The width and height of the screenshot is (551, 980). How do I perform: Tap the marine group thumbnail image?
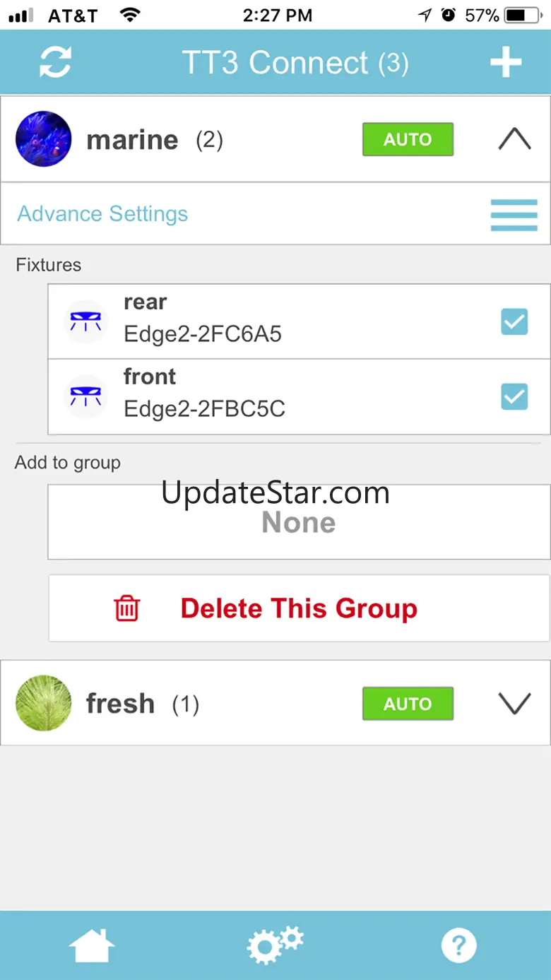pos(44,139)
